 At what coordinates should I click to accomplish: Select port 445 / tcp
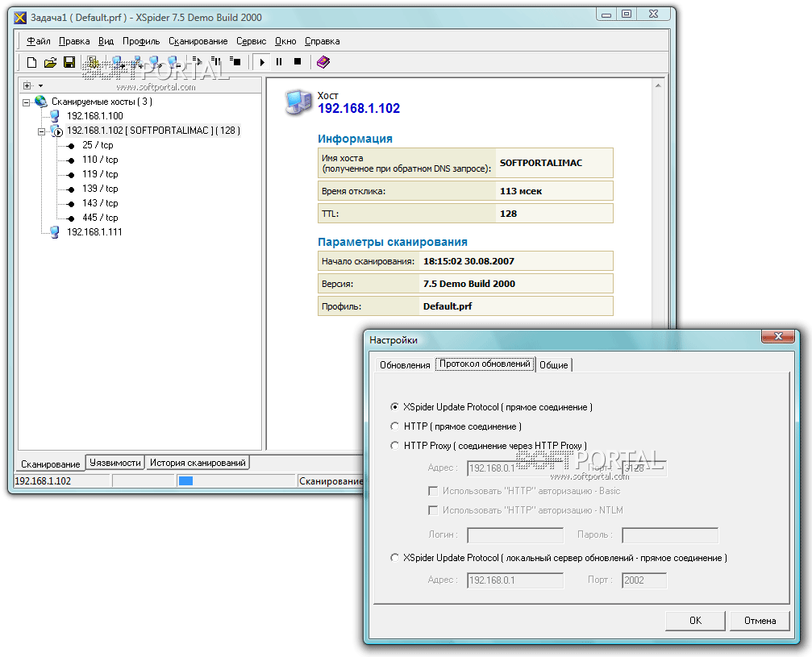pos(100,218)
